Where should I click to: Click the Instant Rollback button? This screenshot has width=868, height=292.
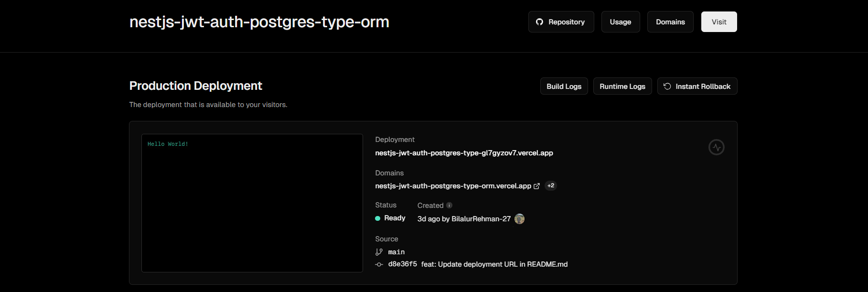coord(697,86)
